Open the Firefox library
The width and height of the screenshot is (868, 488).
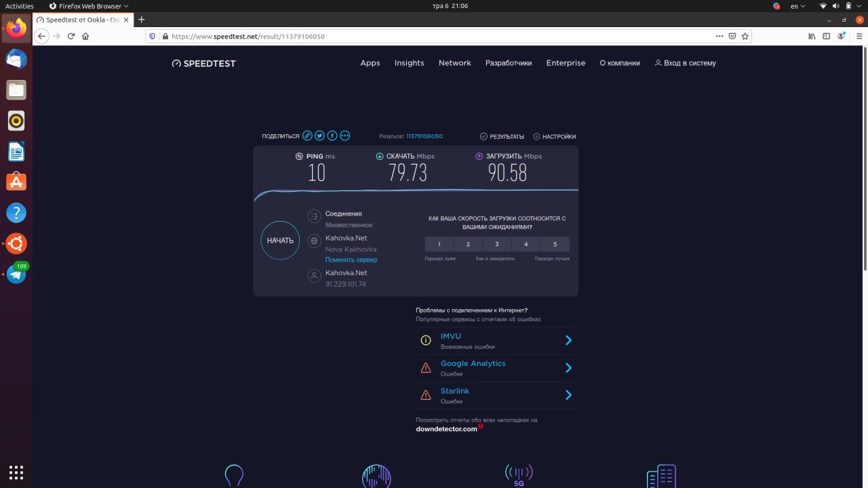point(812,36)
